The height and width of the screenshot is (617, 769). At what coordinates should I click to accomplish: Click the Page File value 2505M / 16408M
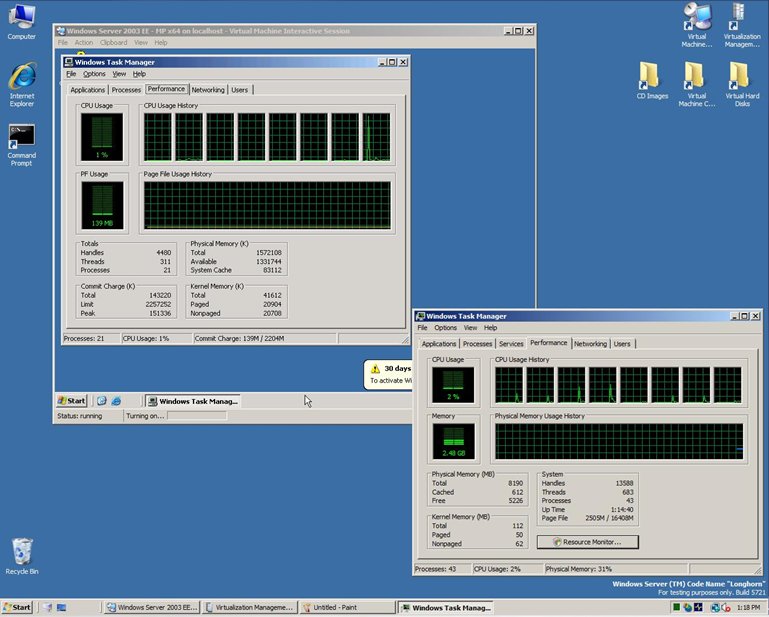609,518
